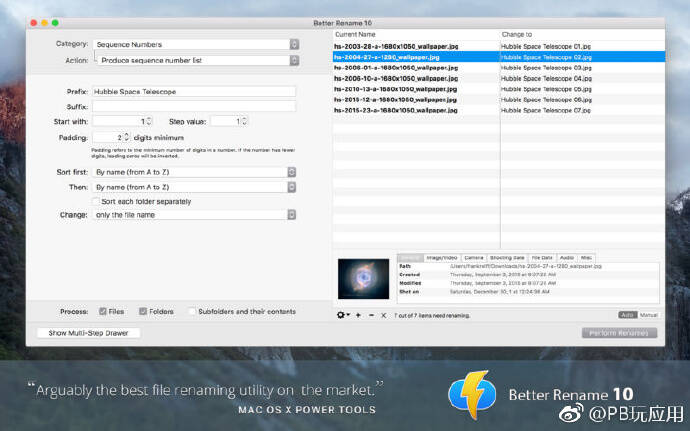Click new name Hubble Space Telescope 01.jpg
Screen dimensions: 690x431
(546, 46)
